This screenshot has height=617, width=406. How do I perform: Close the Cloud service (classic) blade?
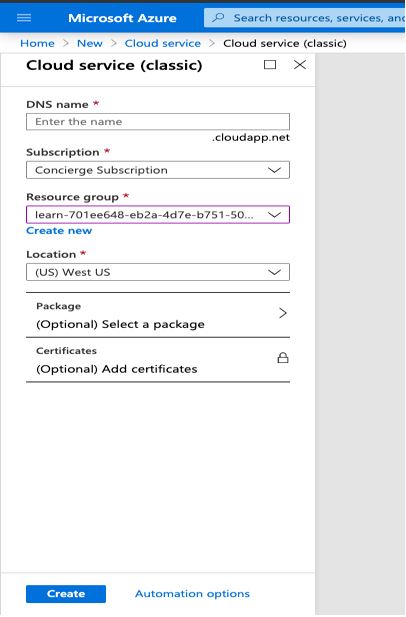click(300, 65)
